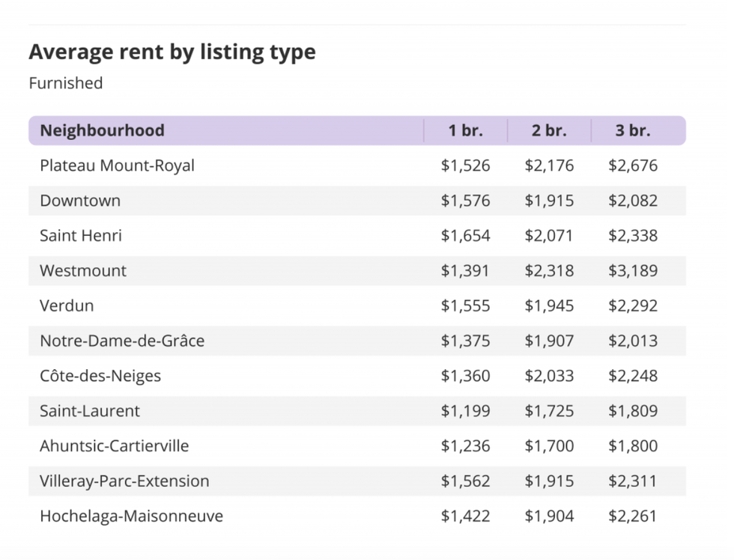
Task: Select the Villeray-Parc-Extension neighbourhood name
Action: 124,481
